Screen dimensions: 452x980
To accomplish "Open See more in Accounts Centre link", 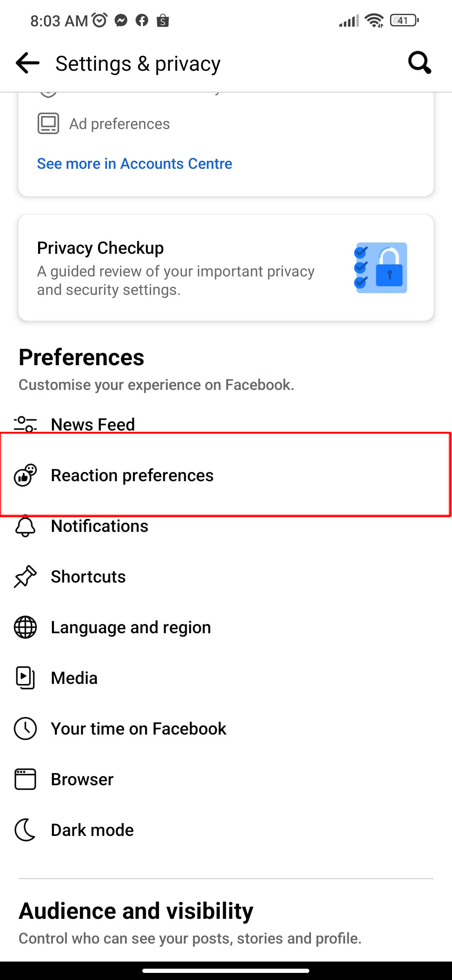I will click(x=134, y=164).
